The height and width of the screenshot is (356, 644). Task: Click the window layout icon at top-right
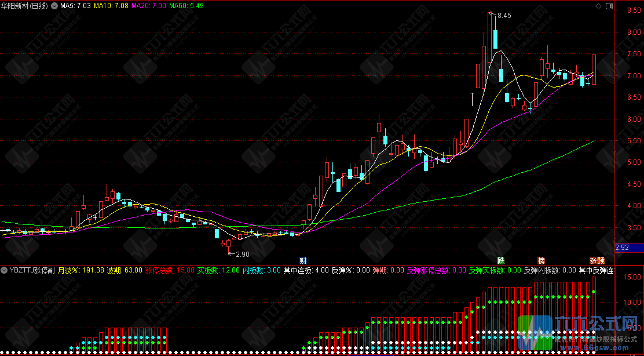(x=609, y=6)
